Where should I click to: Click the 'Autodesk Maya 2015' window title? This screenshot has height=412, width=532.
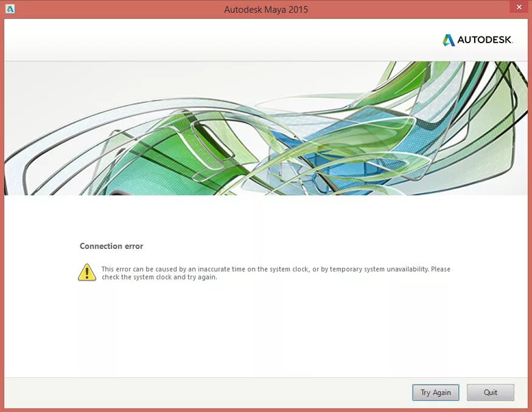tap(266, 10)
